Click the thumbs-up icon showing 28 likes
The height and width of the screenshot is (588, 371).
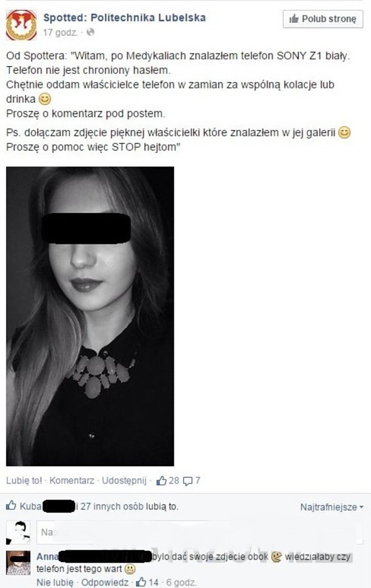point(161,481)
